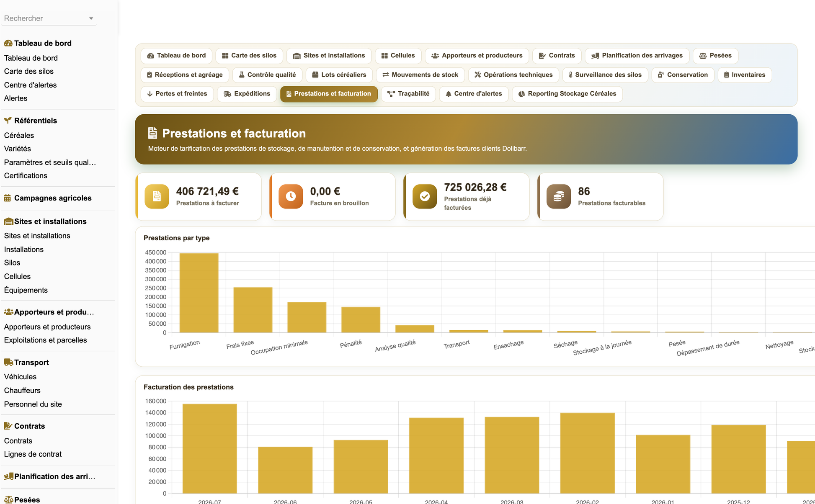The image size is (815, 504).
Task: Click the clock icon on Facture en brouillon card
Action: pos(291,196)
